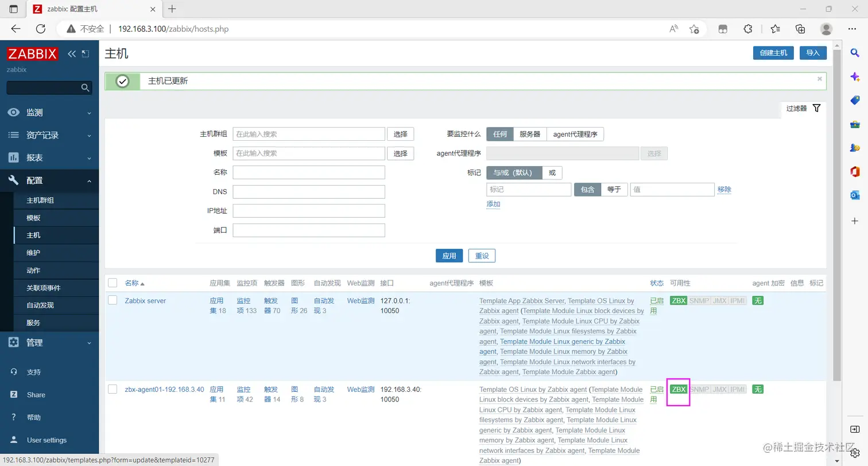The height and width of the screenshot is (466, 868).
Task: Click the magnifier icon in Zabbix search
Action: coord(85,87)
